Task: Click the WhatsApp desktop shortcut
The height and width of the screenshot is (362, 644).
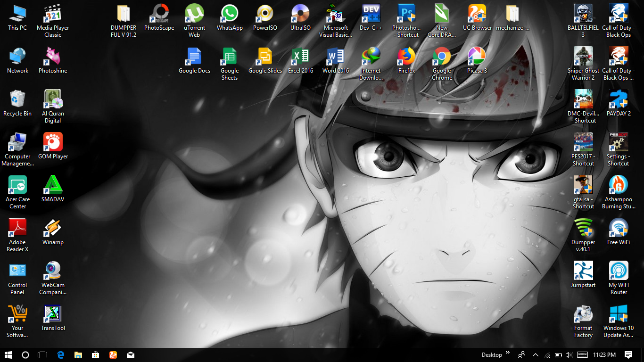Action: click(230, 14)
